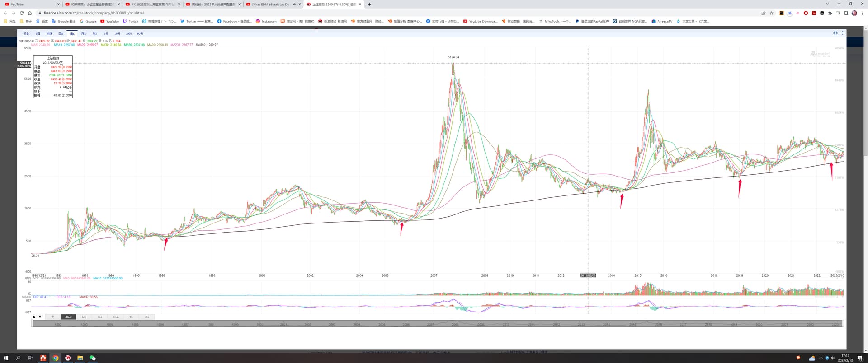The width and height of the screenshot is (868, 363).
Task: Go to the browser home page icon
Action: [30, 13]
